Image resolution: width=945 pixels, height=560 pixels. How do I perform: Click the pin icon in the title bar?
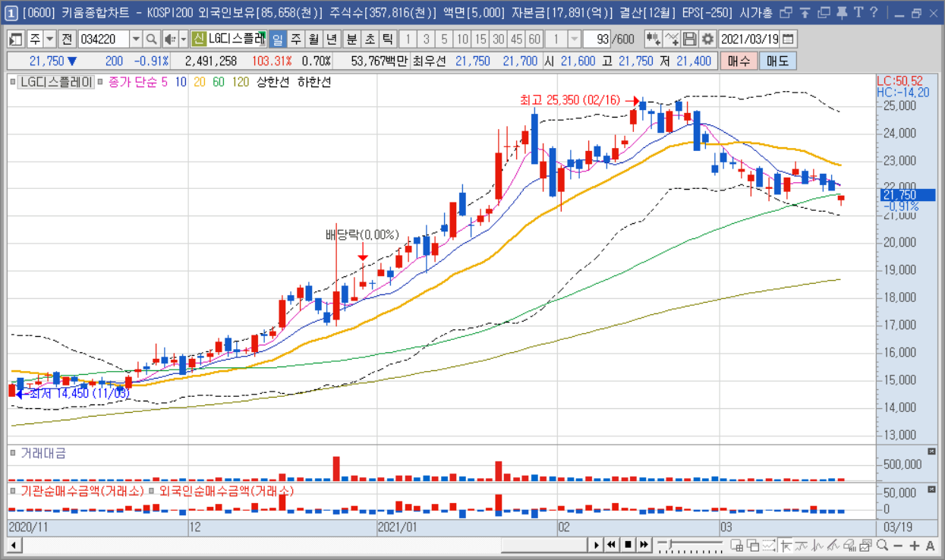(x=842, y=13)
